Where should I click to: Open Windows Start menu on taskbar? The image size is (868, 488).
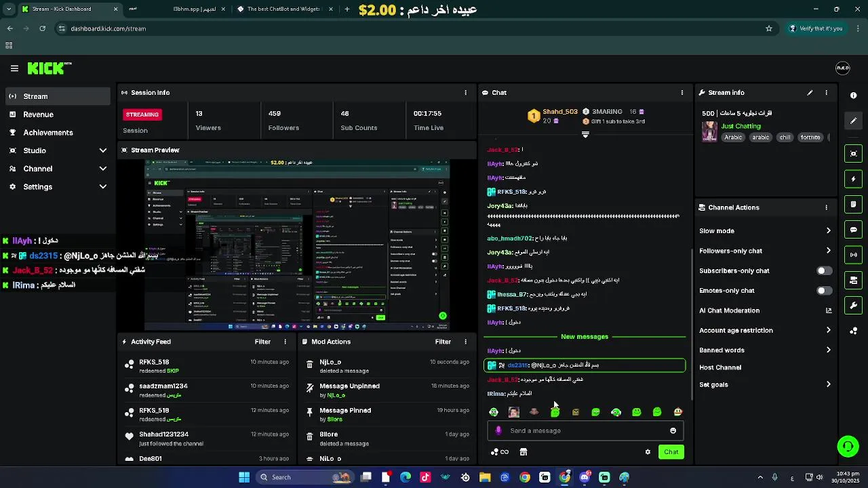point(244,477)
